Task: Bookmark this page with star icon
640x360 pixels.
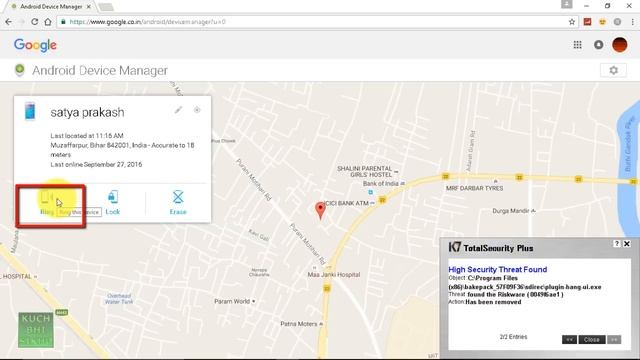Action: (572, 22)
